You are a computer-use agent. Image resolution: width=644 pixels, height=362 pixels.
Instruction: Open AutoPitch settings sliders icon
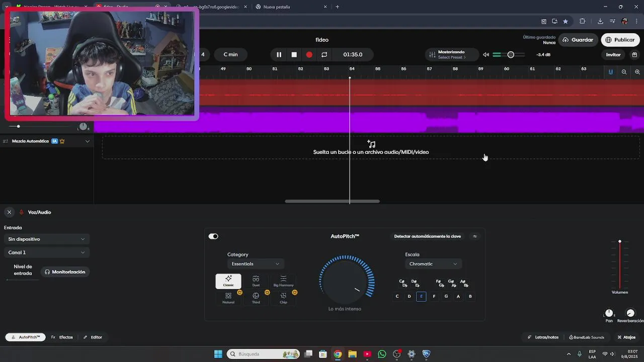[474, 236]
